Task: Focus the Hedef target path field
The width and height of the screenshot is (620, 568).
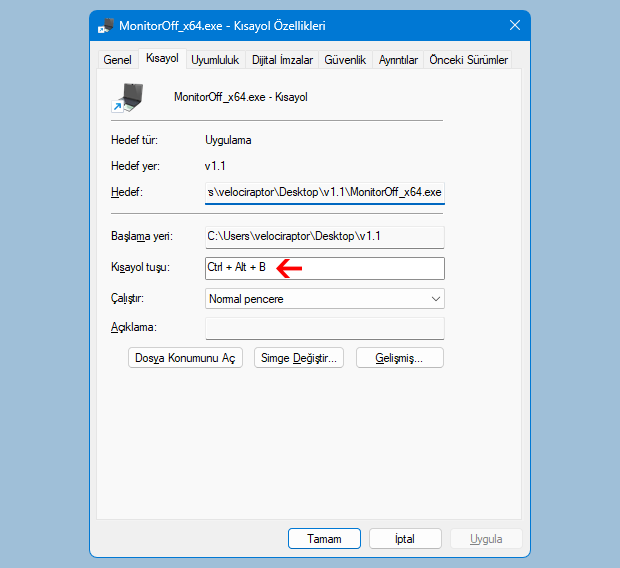Action: coord(324,192)
